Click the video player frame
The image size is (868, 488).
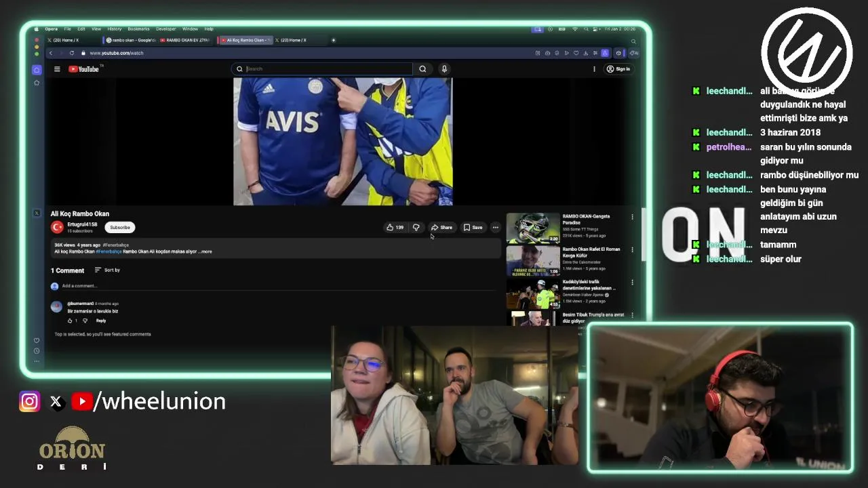[x=343, y=142]
